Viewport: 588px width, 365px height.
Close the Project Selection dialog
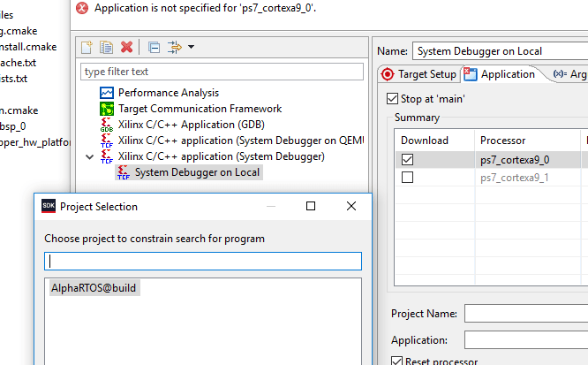tap(351, 206)
